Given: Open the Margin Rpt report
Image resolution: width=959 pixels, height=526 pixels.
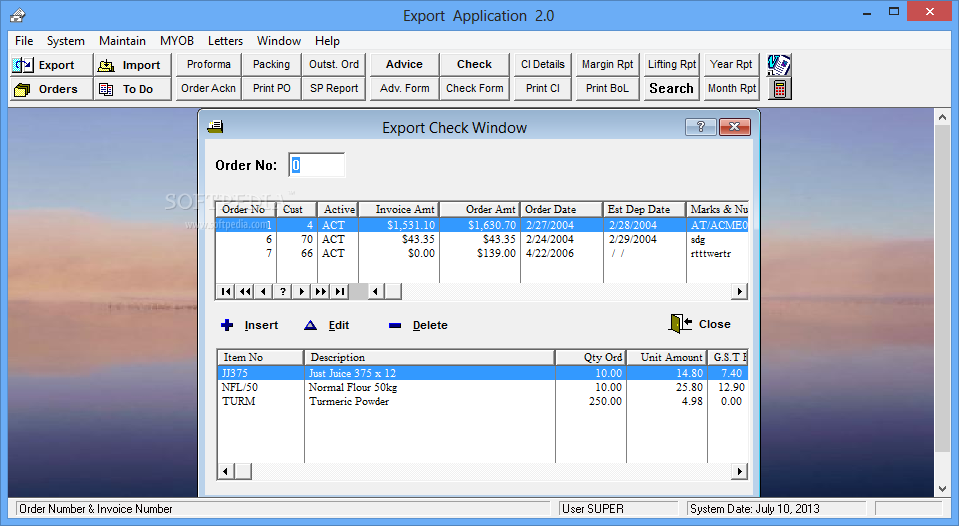Looking at the screenshot, I should click(x=607, y=64).
